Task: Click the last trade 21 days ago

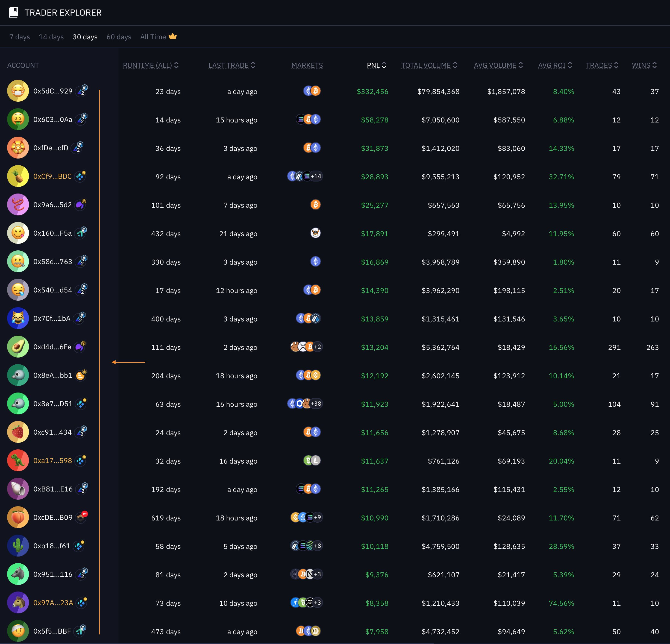Action: 238,234
